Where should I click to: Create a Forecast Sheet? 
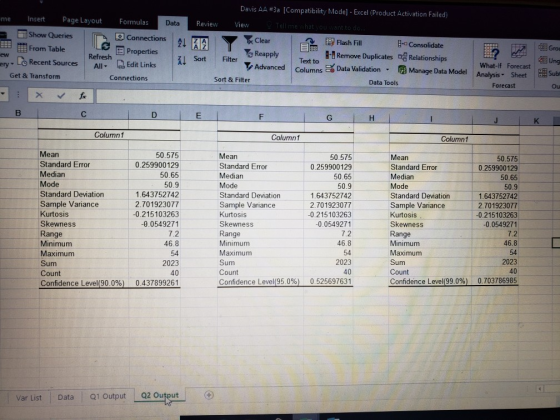pos(519,61)
